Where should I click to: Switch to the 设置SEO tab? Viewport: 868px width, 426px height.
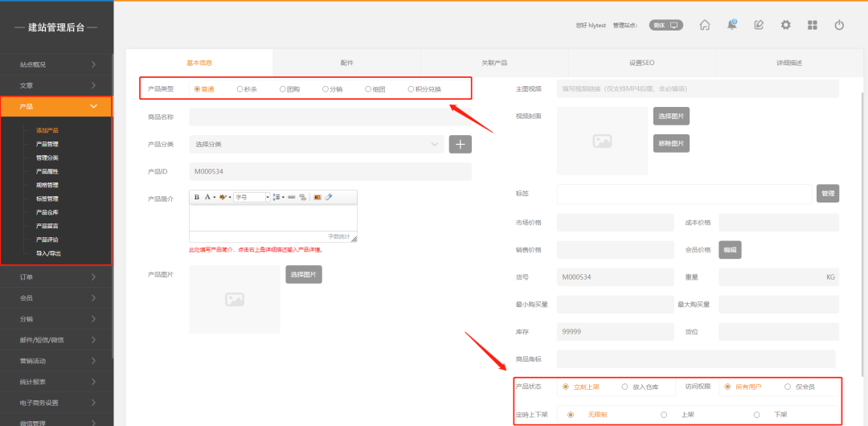[641, 63]
